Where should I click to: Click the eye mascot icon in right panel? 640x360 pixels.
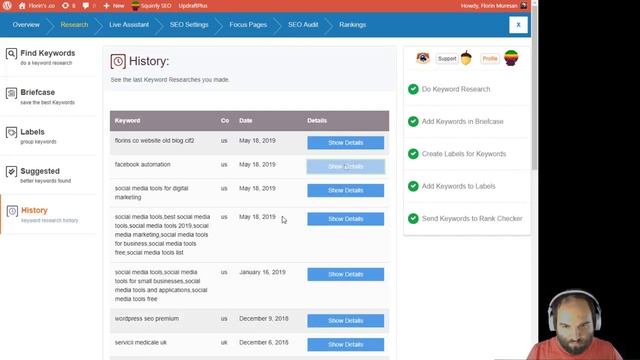pos(423,58)
